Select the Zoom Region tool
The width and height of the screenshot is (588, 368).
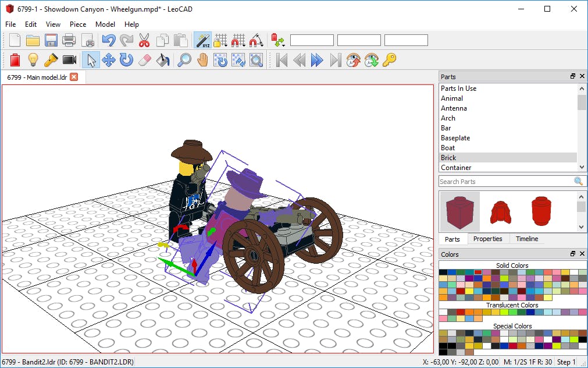256,60
